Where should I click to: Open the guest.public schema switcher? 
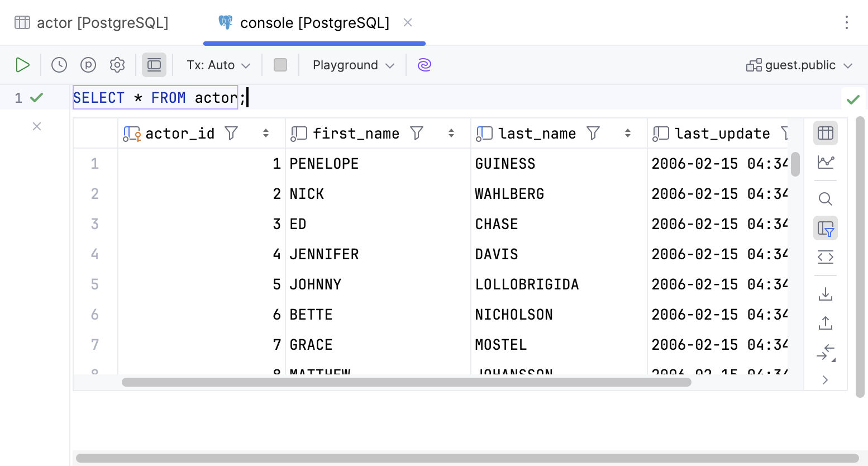click(799, 65)
